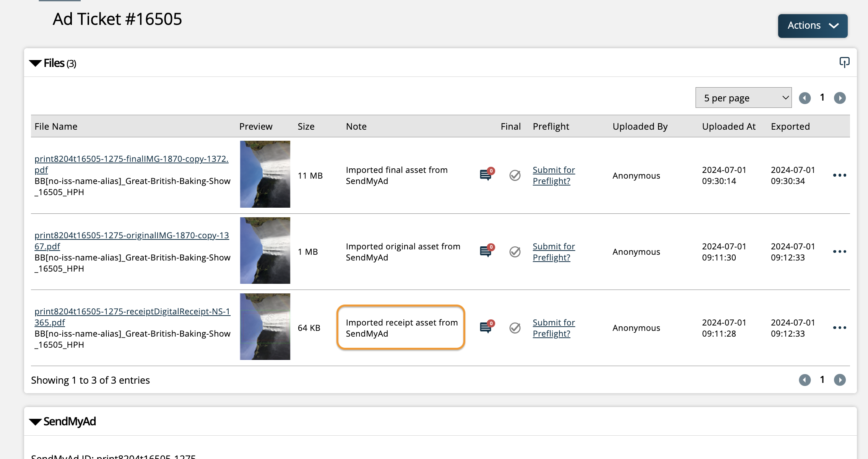Open the Actions dropdown button
Screen dimensions: 868x459
click(813, 26)
